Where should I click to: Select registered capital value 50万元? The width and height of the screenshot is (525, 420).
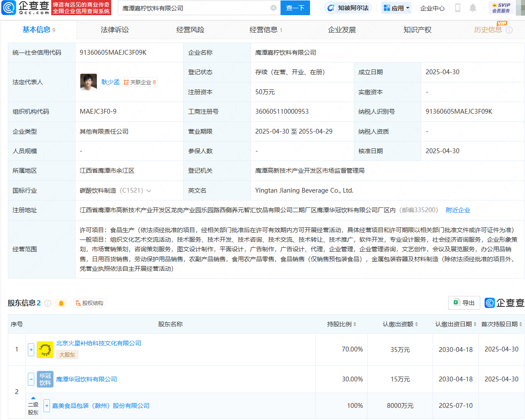265,92
